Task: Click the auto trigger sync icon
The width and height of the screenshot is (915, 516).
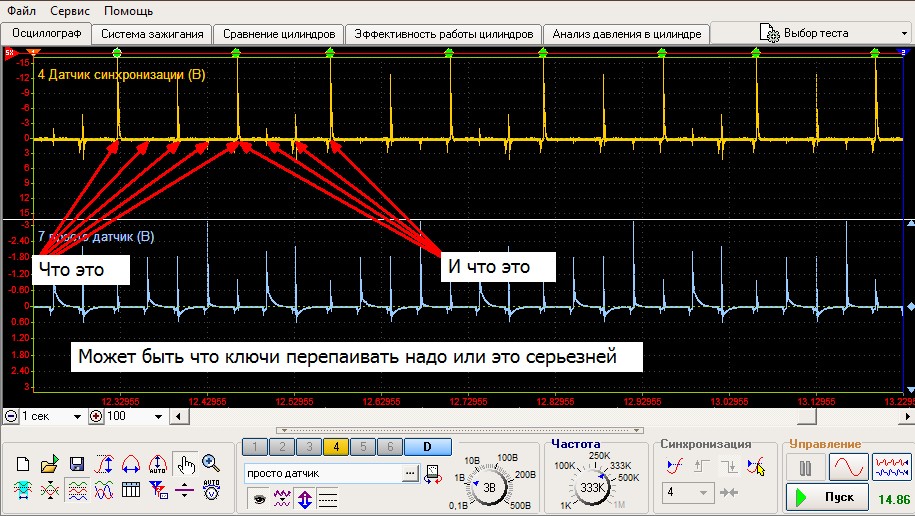Action: [674, 466]
